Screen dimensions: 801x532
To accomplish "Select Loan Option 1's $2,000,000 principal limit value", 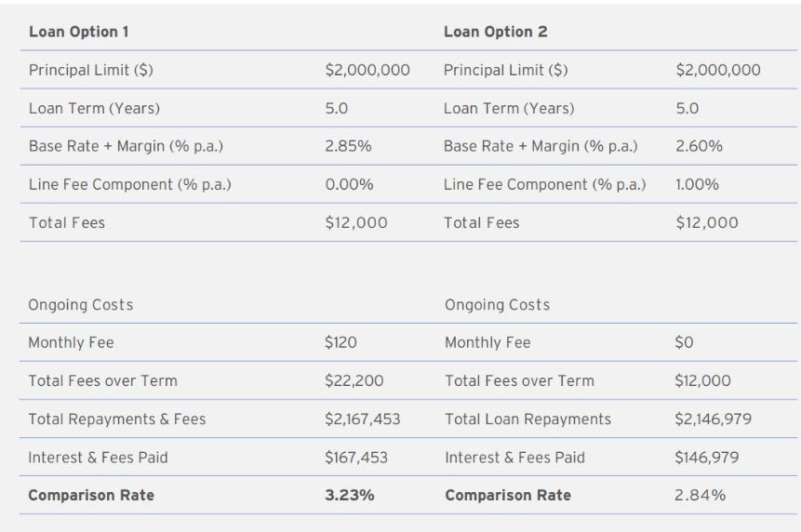I will (x=367, y=71).
